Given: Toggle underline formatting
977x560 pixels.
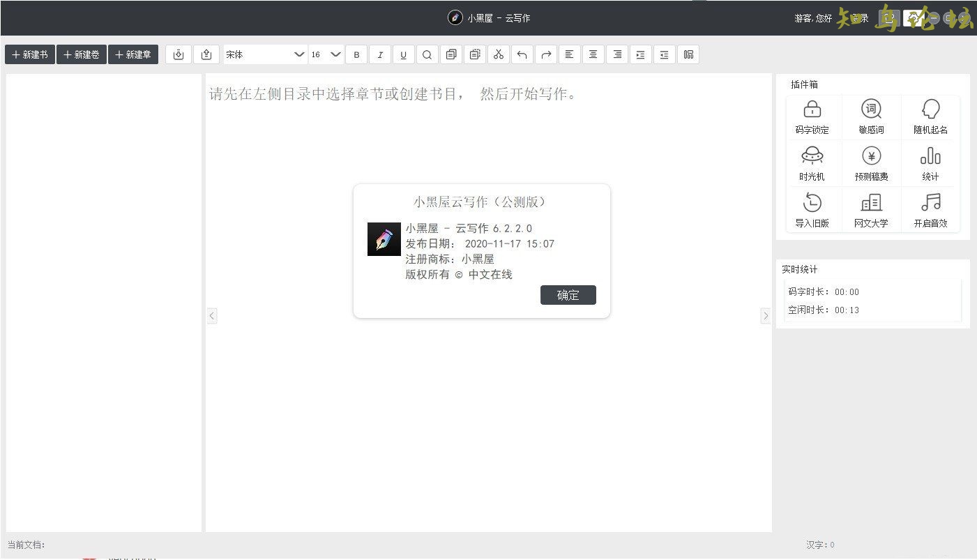Looking at the screenshot, I should (x=404, y=54).
